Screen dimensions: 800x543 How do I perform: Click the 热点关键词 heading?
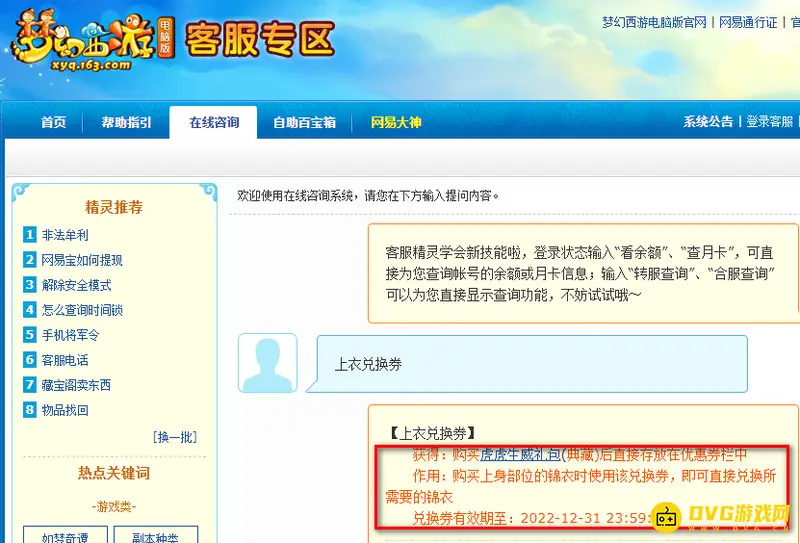pyautogui.click(x=114, y=473)
